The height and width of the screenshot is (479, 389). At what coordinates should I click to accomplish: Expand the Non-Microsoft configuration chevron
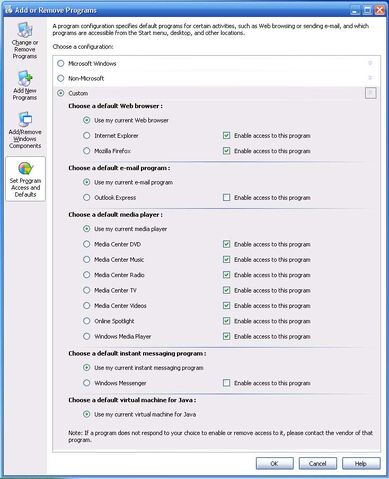(x=370, y=78)
